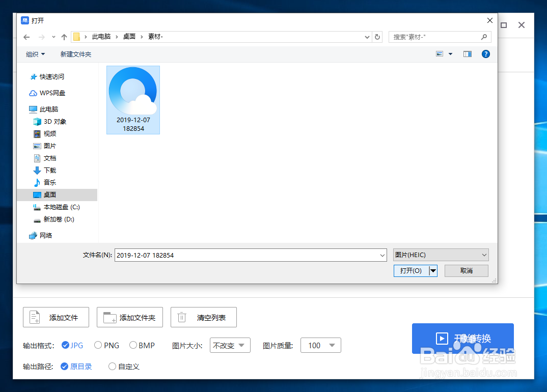
Task: Click 清空列表 to clear the list
Action: pos(203,317)
